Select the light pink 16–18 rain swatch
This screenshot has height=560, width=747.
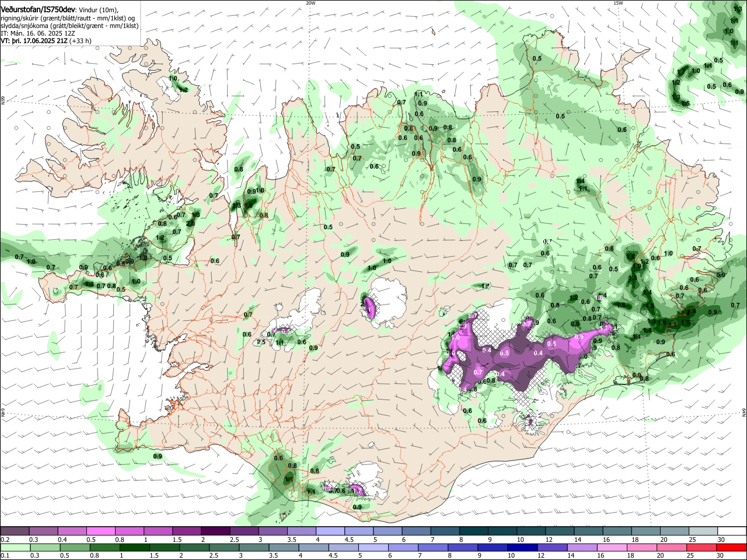[x=613, y=547]
